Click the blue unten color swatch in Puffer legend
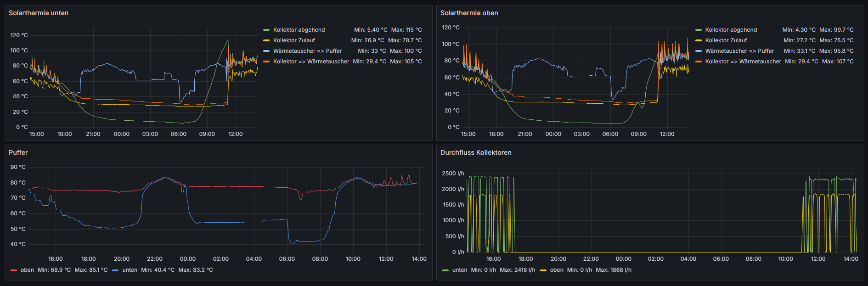This screenshot has height=286, width=868. 115,270
